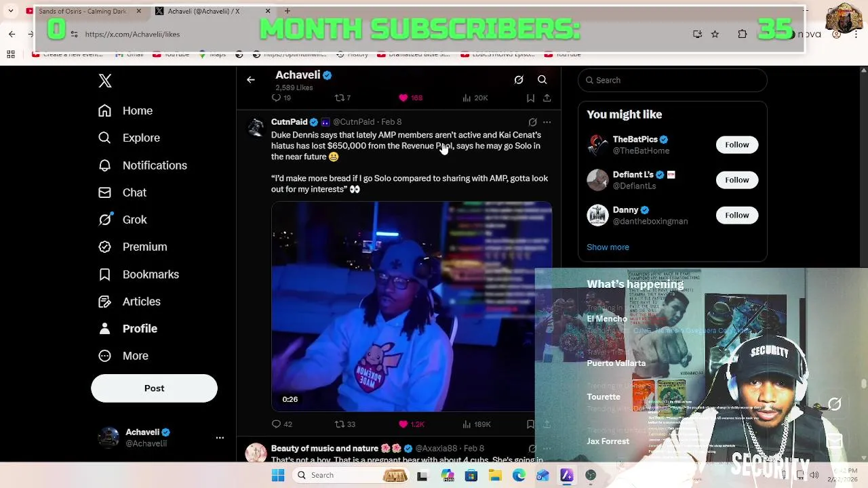Open Microsoft Store from taskbar
This screenshot has height=488, width=868.
(471, 475)
